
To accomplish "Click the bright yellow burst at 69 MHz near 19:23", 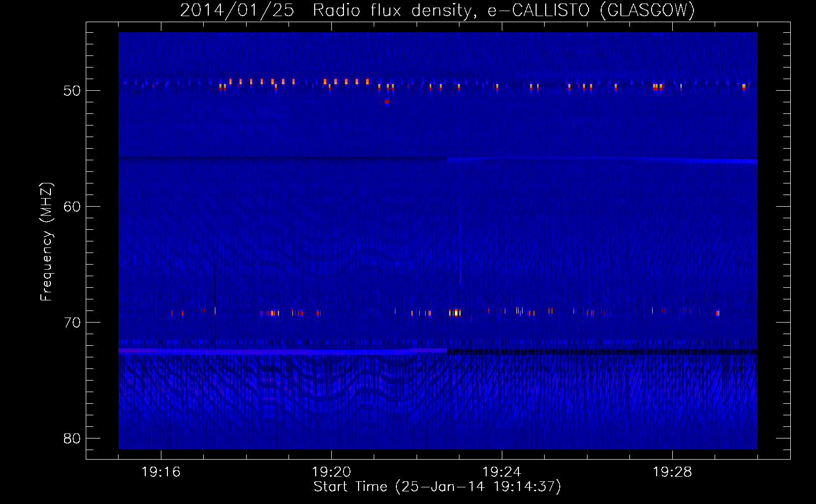I will coord(456,313).
